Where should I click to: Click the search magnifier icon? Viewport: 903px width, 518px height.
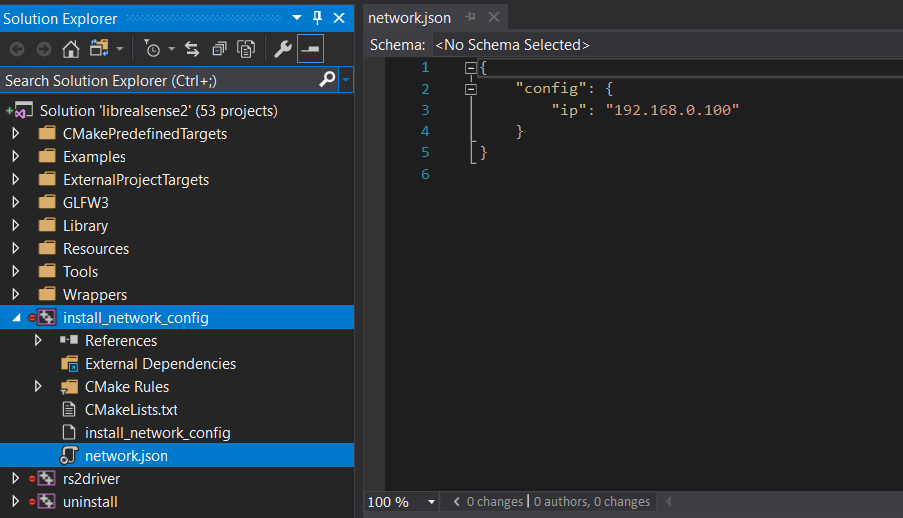[x=327, y=79]
